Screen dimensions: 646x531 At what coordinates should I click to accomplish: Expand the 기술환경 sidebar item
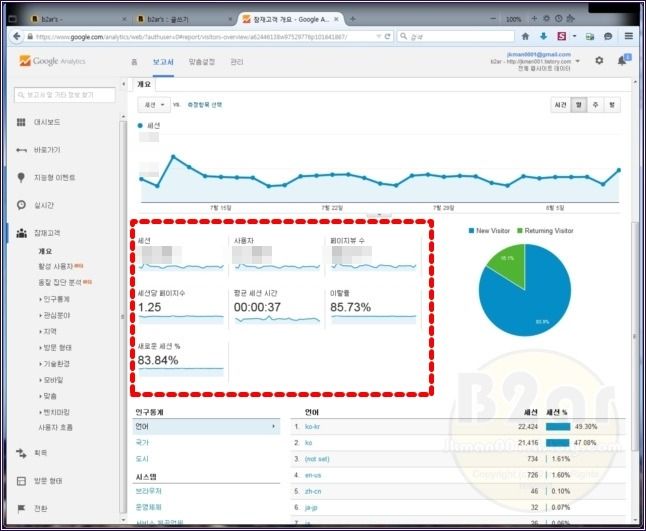[x=55, y=364]
